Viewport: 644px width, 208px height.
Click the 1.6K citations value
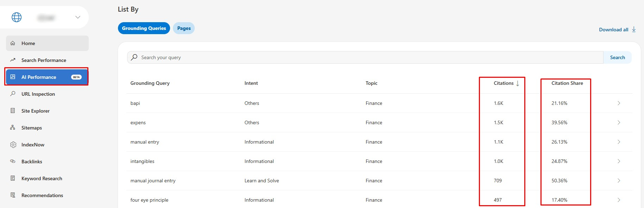(x=499, y=103)
